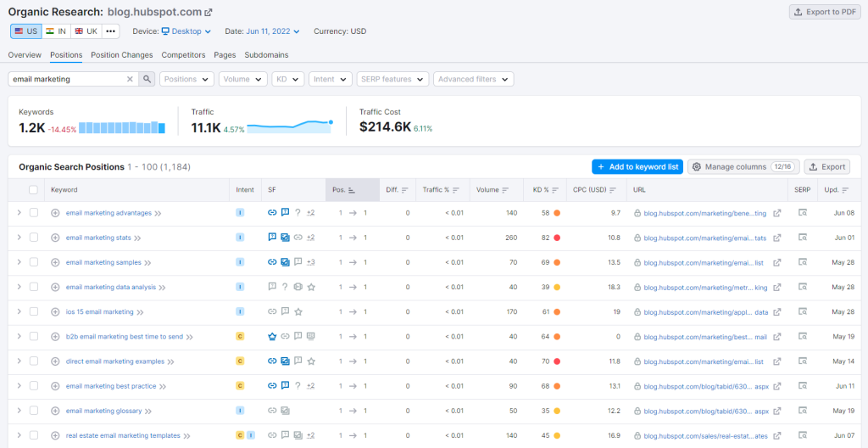Open the Intent filter dropdown
Screen dimensions: 868x448
coord(331,79)
